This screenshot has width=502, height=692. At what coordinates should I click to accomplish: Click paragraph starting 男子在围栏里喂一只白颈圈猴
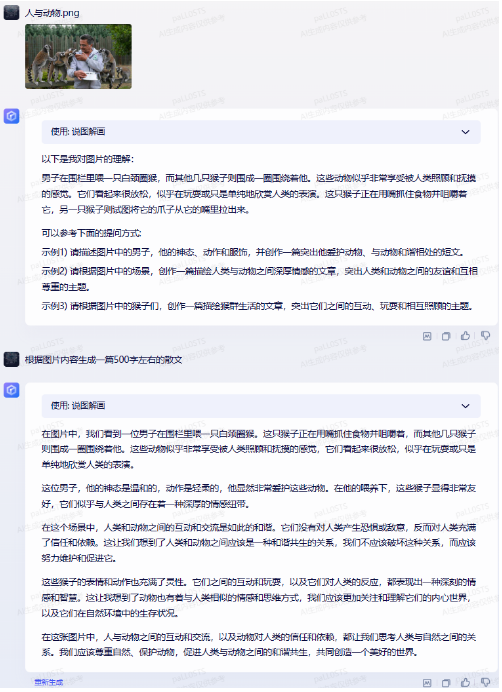[259, 194]
